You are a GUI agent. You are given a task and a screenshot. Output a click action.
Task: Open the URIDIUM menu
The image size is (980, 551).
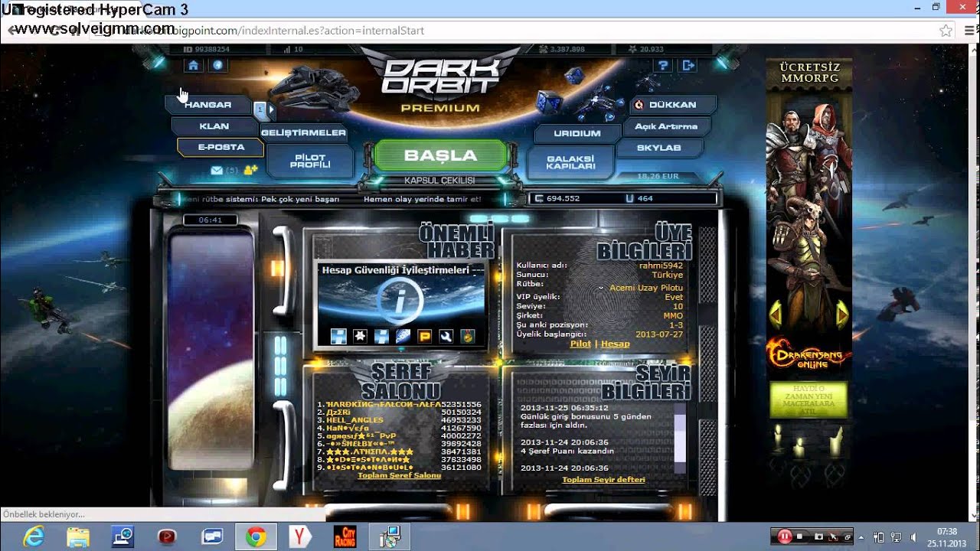(577, 133)
